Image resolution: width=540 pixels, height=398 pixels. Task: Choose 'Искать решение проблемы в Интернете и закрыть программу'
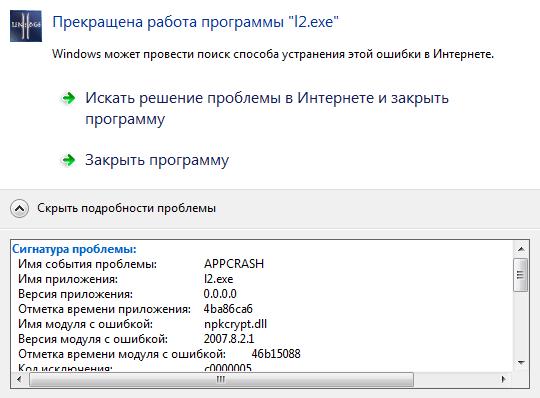[x=267, y=108]
